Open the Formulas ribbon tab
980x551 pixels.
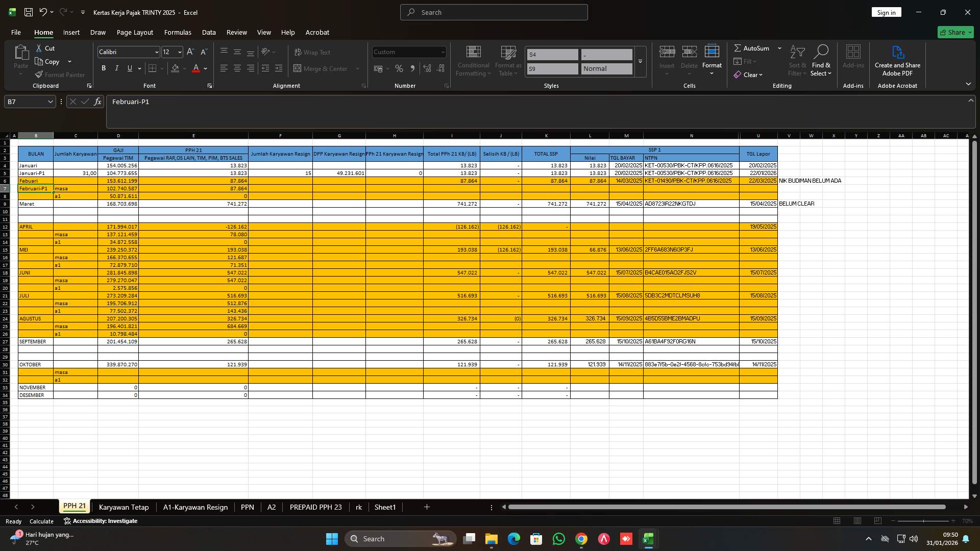click(x=177, y=32)
